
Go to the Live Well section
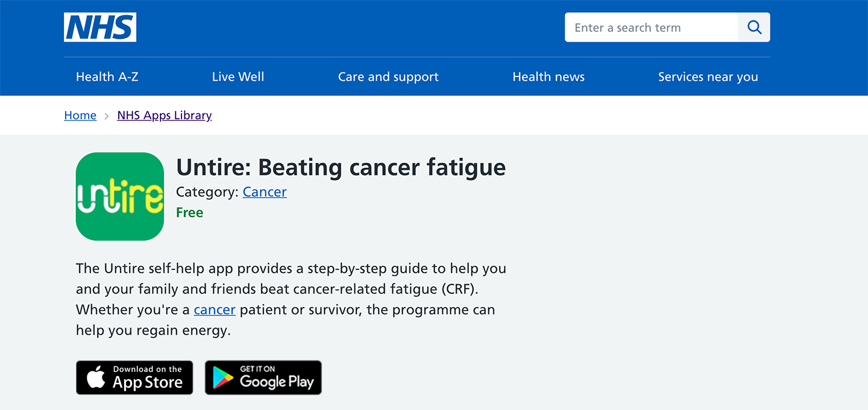tap(238, 77)
